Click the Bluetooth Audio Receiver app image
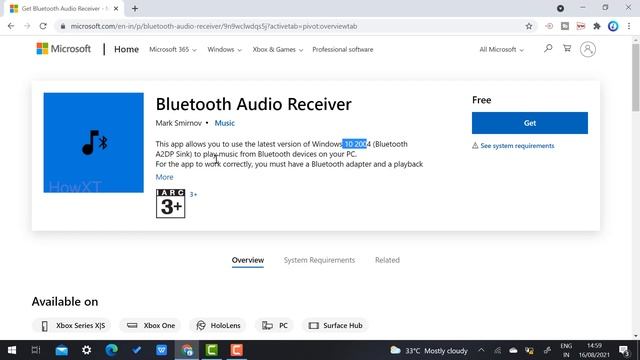This screenshot has height=360, width=640. pyautogui.click(x=93, y=142)
